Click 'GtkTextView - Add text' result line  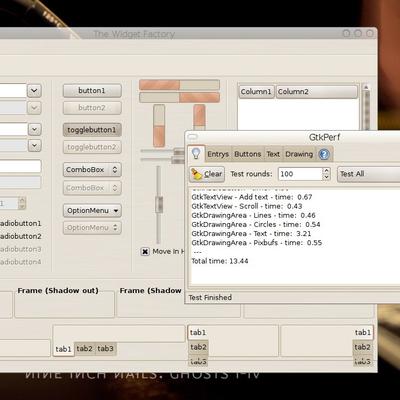[252, 197]
